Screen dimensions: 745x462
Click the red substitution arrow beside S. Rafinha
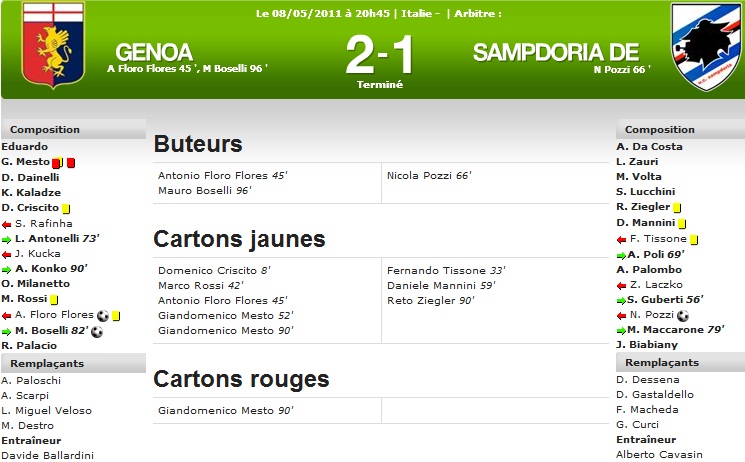[x=7, y=224]
